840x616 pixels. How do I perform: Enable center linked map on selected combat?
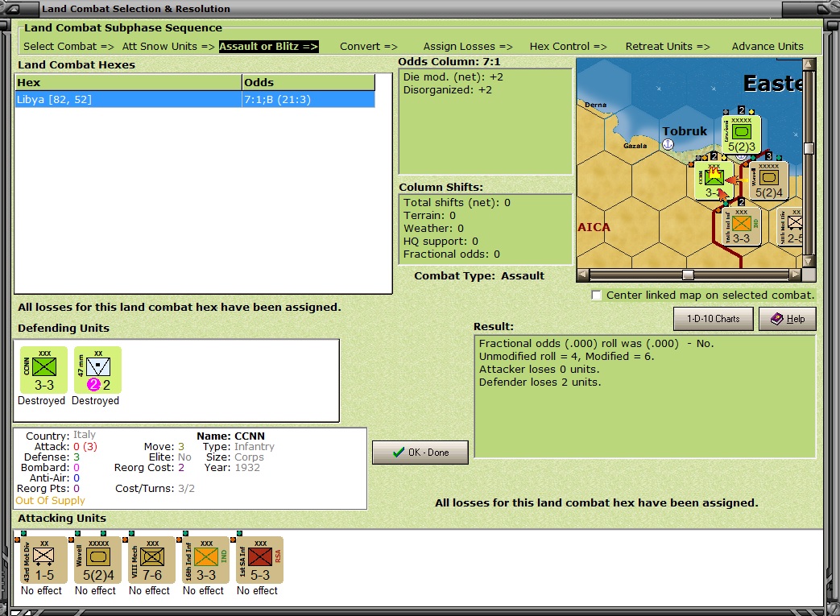click(596, 296)
